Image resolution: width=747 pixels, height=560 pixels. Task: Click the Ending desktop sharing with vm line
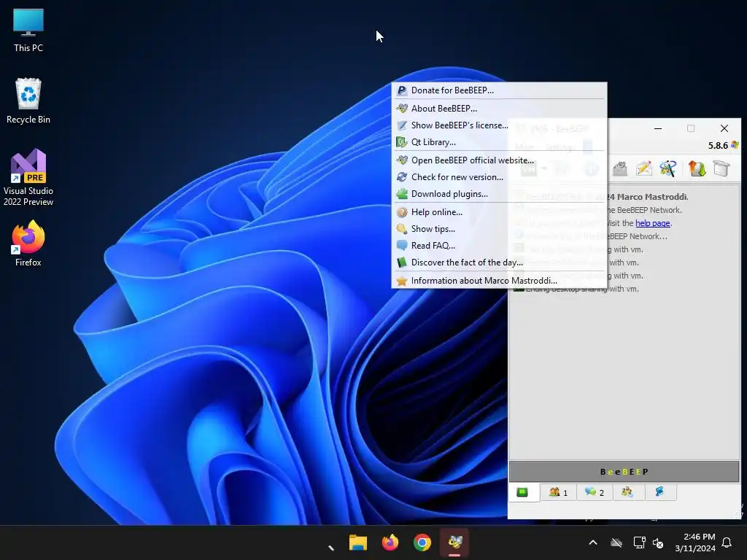pos(582,289)
